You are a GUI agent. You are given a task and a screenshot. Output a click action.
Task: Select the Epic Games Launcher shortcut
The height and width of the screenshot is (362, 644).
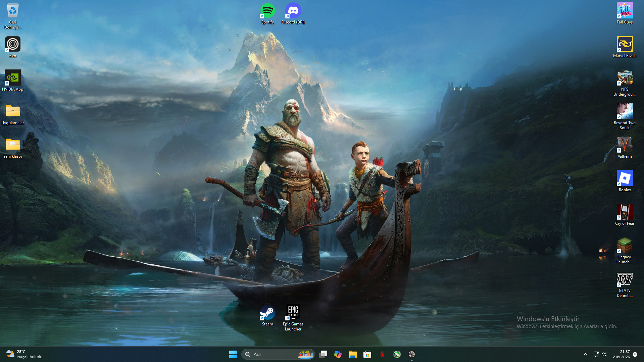(293, 318)
